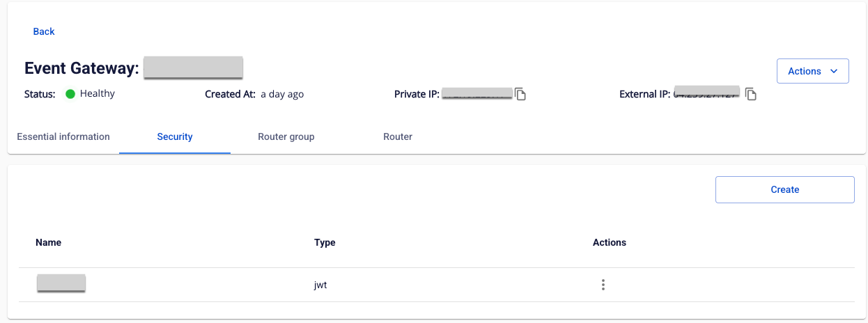Go back using the Back link

(44, 31)
